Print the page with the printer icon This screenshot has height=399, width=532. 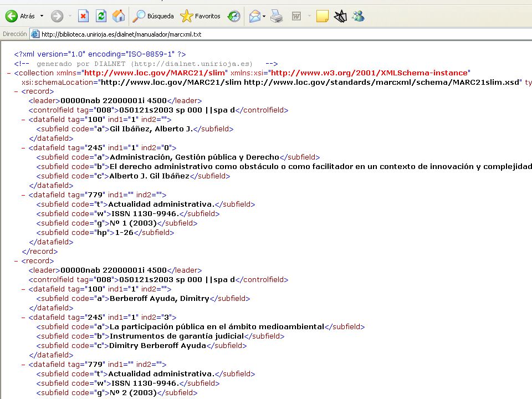(x=277, y=16)
